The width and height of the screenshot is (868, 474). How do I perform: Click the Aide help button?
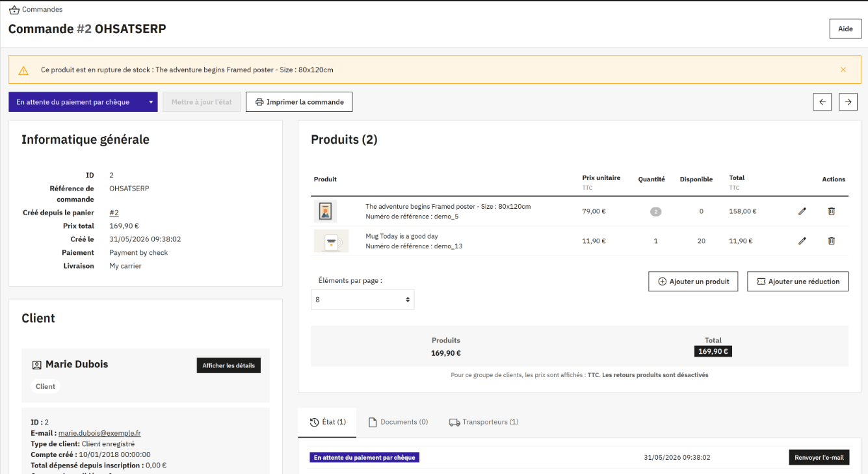pyautogui.click(x=845, y=29)
